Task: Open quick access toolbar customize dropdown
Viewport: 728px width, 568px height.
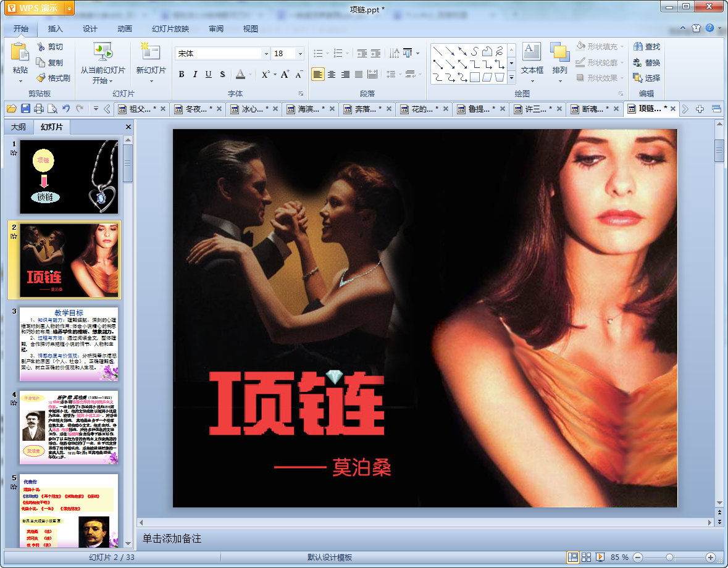Action: [96, 109]
